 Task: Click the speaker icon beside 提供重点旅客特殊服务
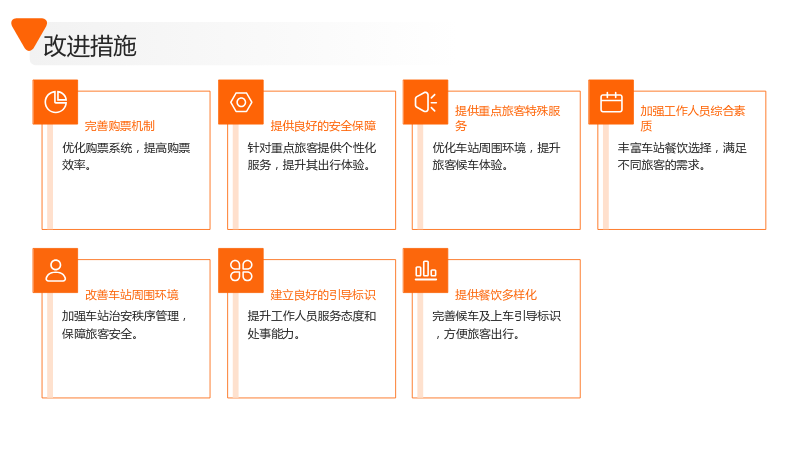coord(426,102)
